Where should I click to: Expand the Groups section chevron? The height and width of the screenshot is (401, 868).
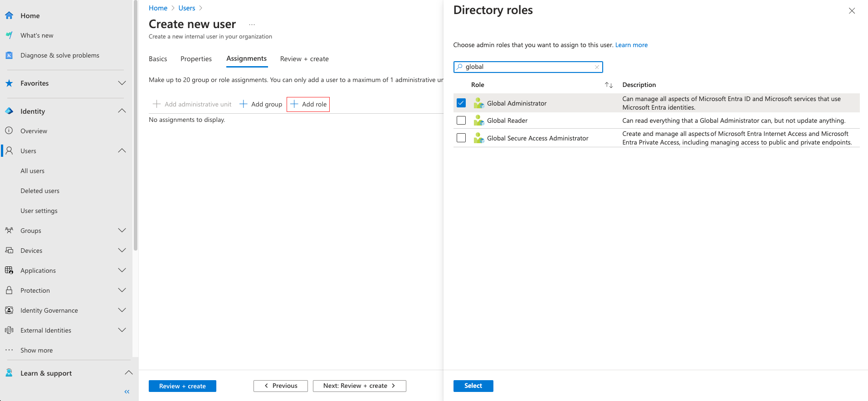122,231
